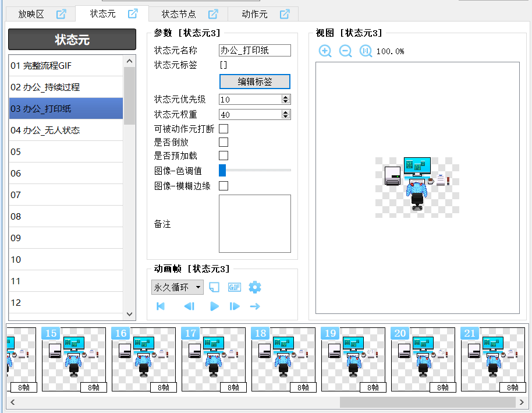Switch to the 动作元 tab

click(254, 14)
